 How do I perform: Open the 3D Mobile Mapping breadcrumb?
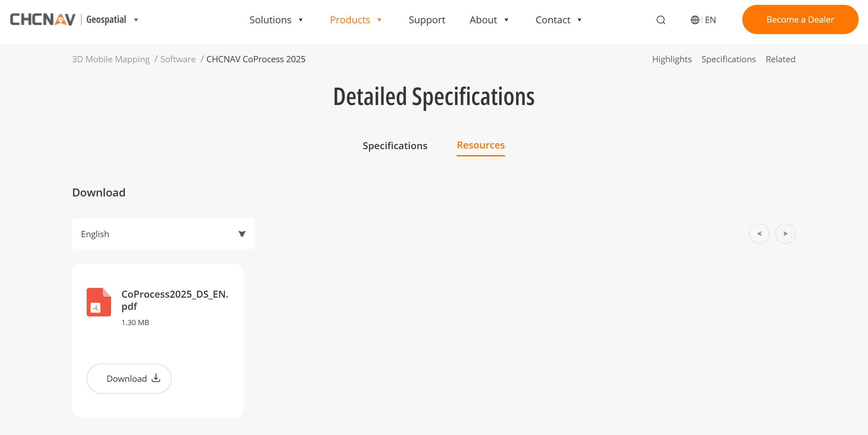click(111, 59)
